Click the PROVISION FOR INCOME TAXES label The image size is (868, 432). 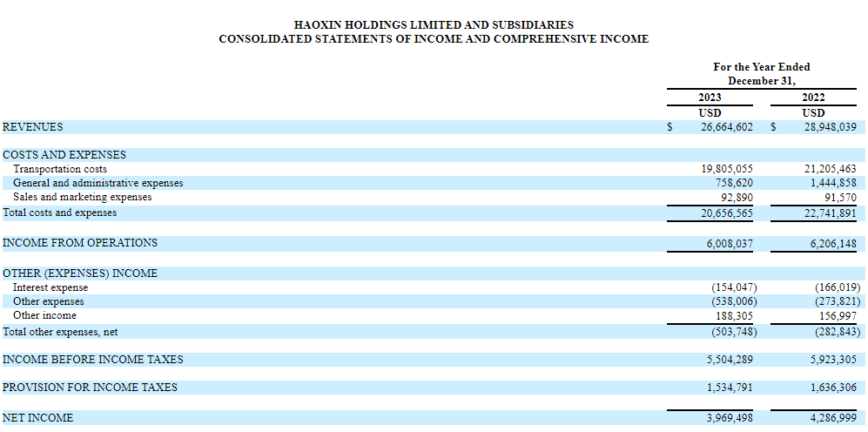pyautogui.click(x=90, y=387)
